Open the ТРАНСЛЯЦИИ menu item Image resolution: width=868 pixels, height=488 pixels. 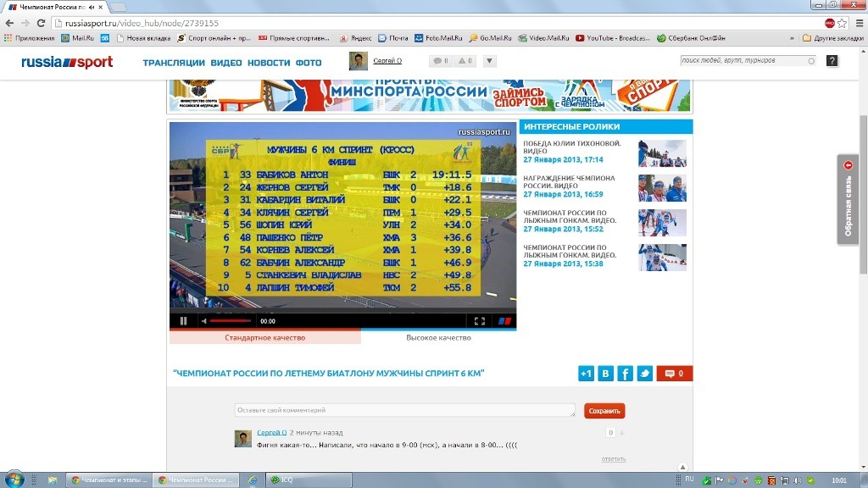click(174, 63)
